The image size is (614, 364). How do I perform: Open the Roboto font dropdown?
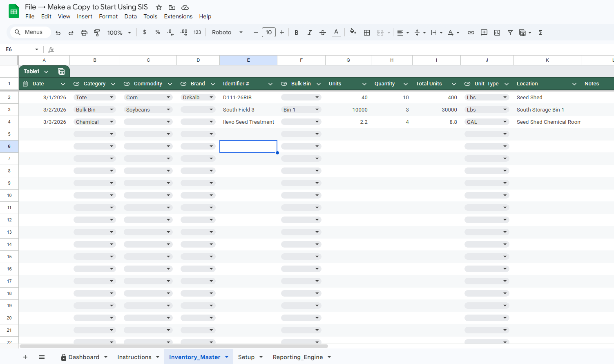click(x=227, y=33)
